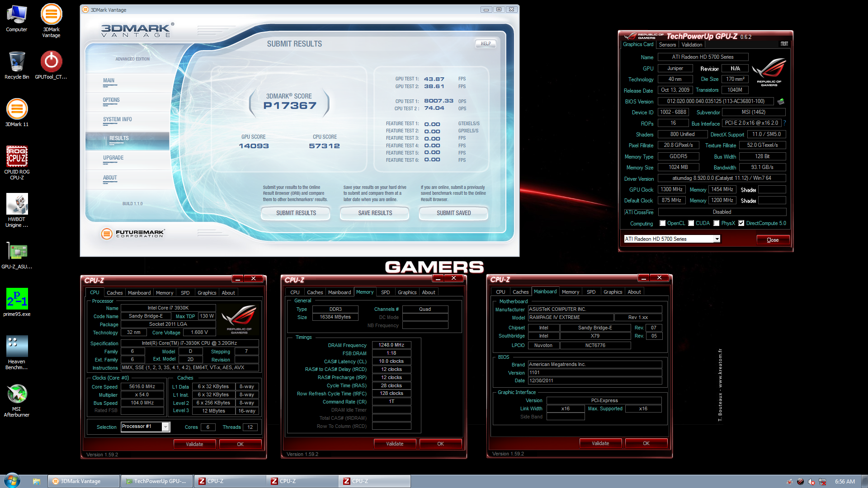The image size is (868, 488).
Task: Click the Bus Interface question mark in GPU-Z
Action: 784,123
